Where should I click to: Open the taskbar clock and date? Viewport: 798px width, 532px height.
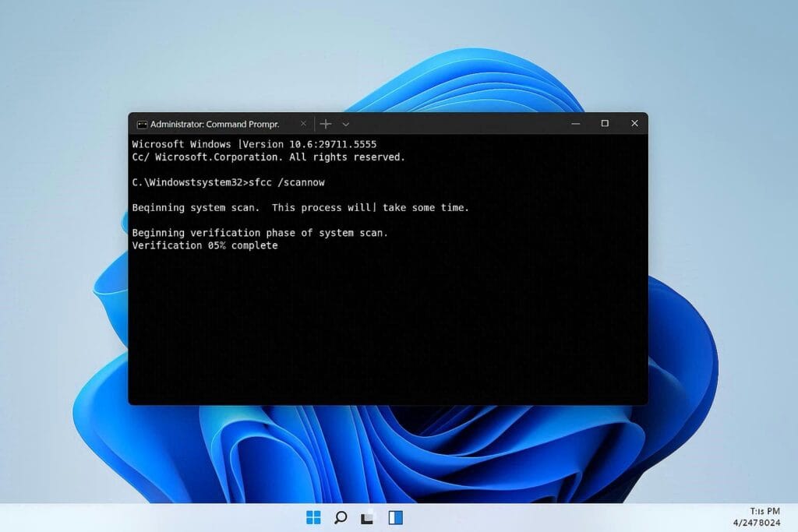(758, 516)
